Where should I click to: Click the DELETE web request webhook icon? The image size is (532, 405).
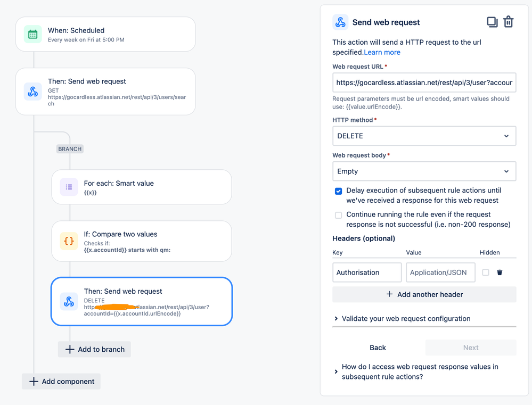click(69, 302)
